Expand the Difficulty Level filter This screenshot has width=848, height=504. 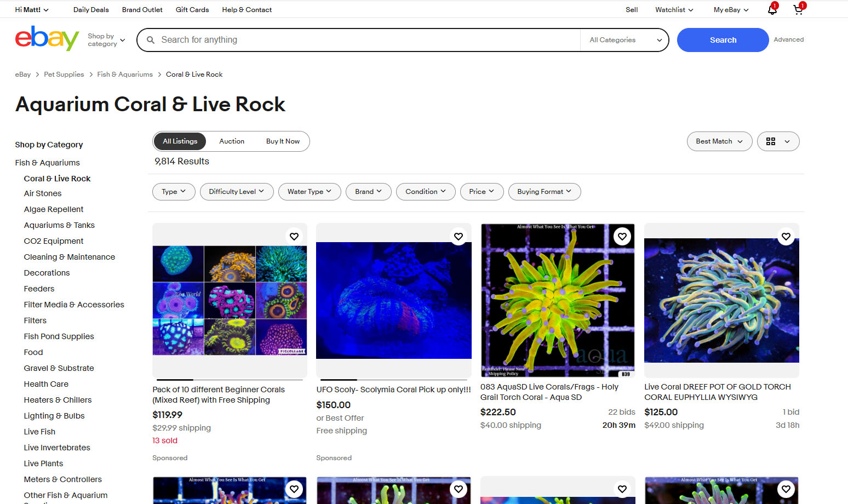(237, 192)
